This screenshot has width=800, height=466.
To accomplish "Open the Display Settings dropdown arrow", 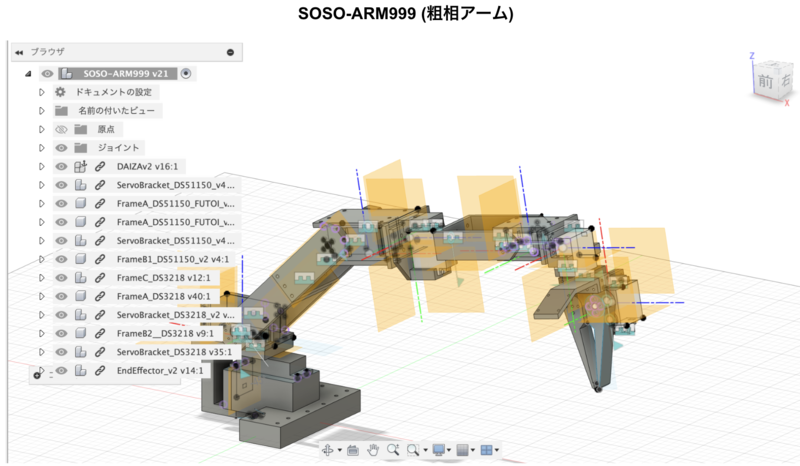I will tap(449, 450).
